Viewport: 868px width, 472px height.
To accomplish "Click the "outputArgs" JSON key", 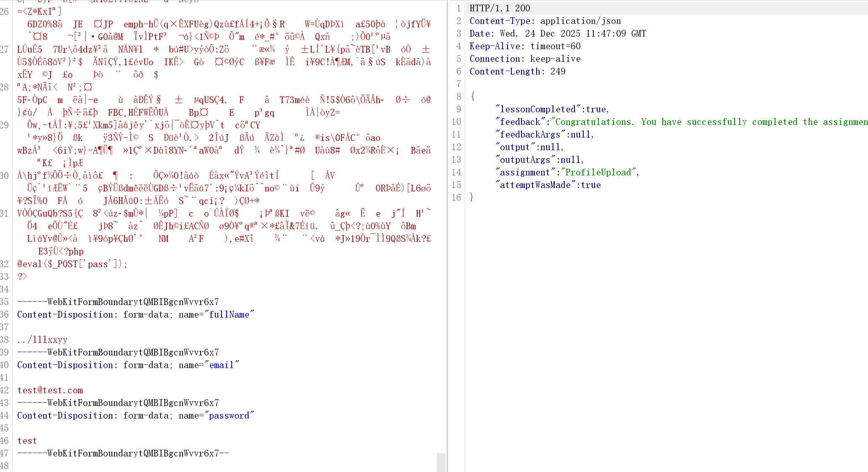I will click(x=525, y=160).
